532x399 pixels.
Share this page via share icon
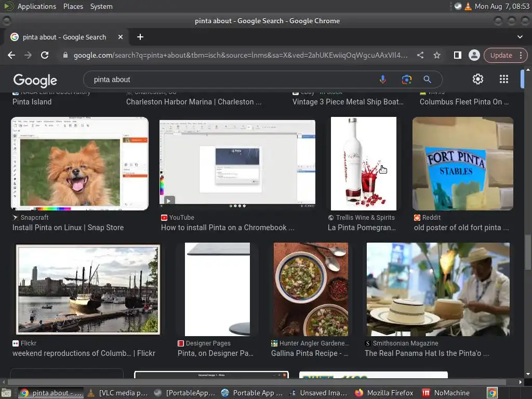(420, 55)
